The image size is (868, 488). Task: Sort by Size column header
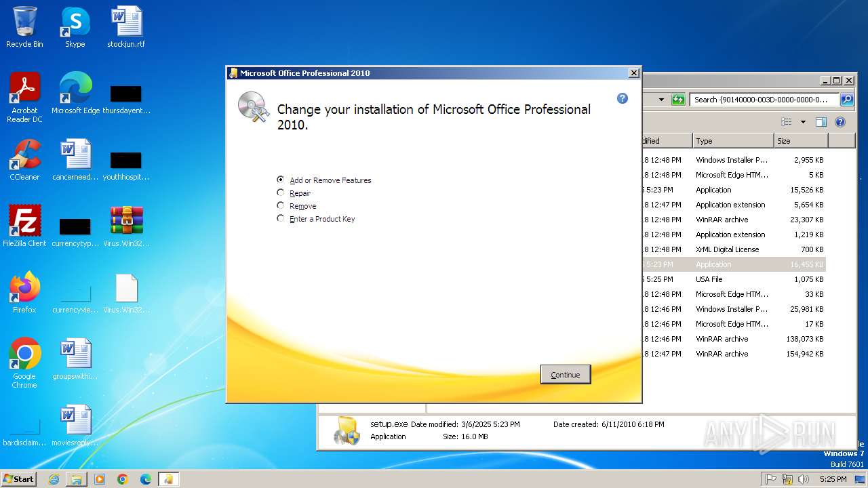pos(801,141)
